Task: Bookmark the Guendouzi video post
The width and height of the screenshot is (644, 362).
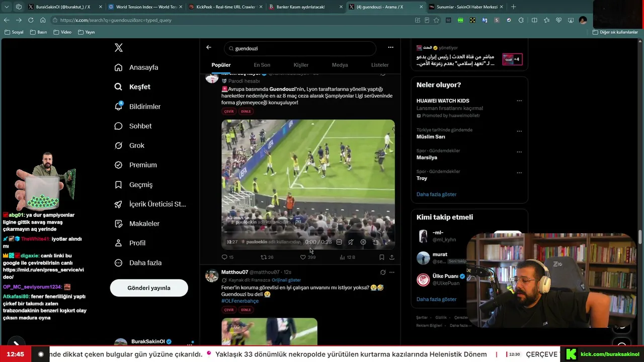Action: 381,257
